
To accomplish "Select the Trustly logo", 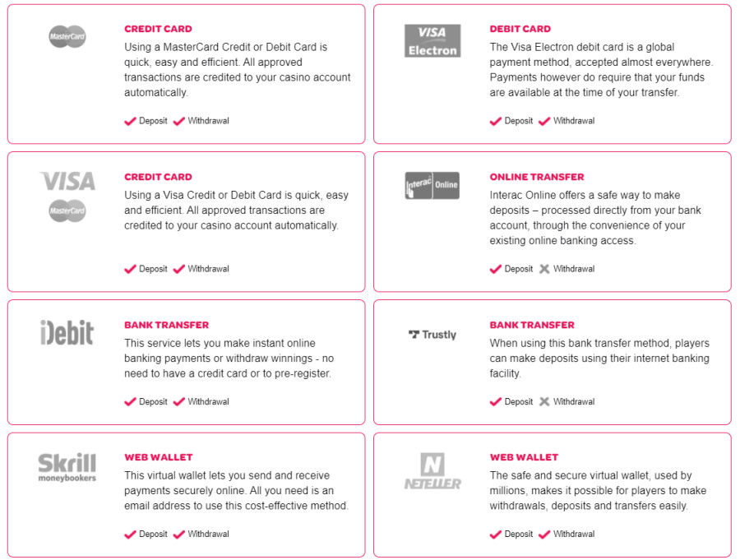I will tap(432, 335).
